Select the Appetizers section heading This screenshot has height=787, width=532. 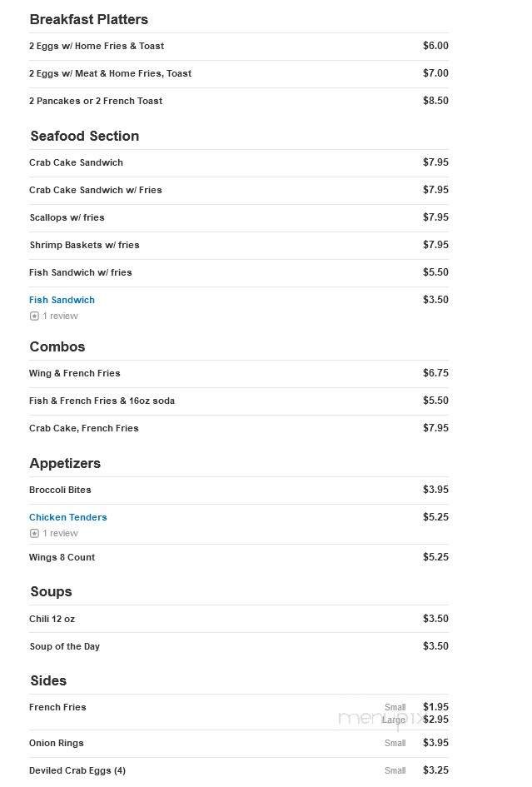[x=63, y=463]
